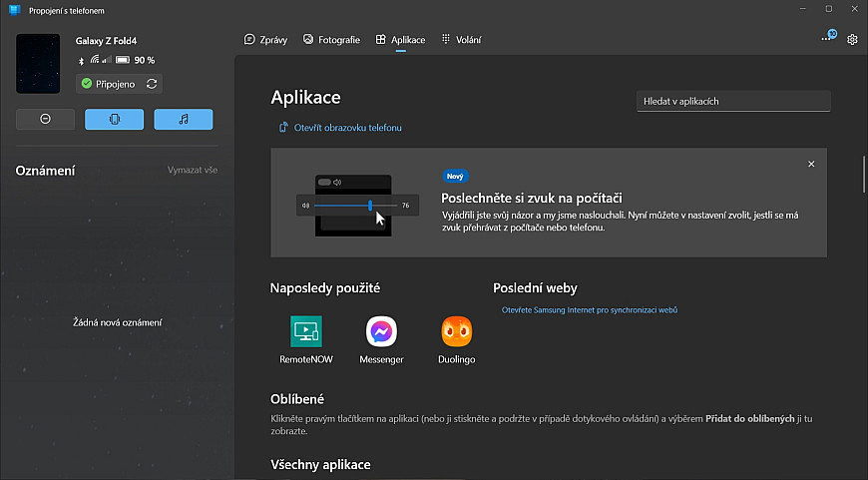Open the settings gear
868x480 pixels.
(x=852, y=39)
